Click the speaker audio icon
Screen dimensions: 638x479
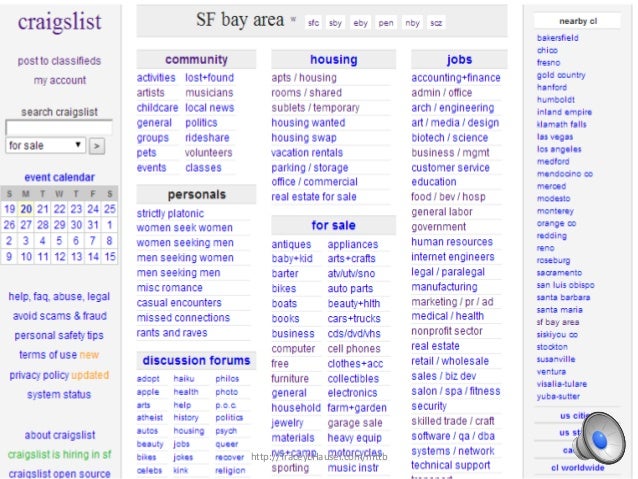click(602, 439)
